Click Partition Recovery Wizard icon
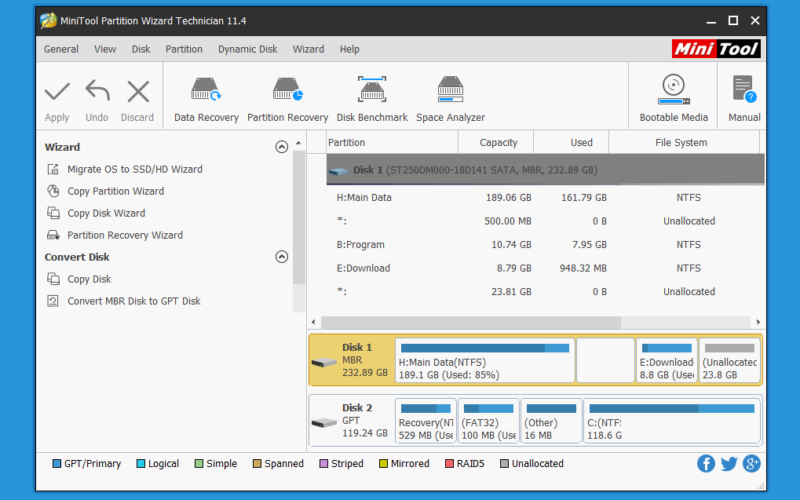The width and height of the screenshot is (800, 500). coord(53,235)
